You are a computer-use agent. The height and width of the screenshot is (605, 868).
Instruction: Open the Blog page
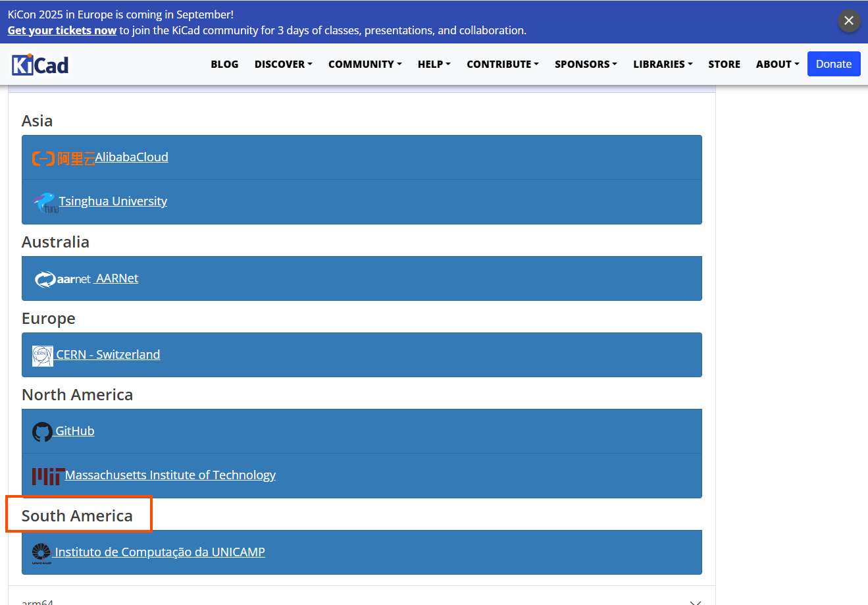click(x=224, y=64)
